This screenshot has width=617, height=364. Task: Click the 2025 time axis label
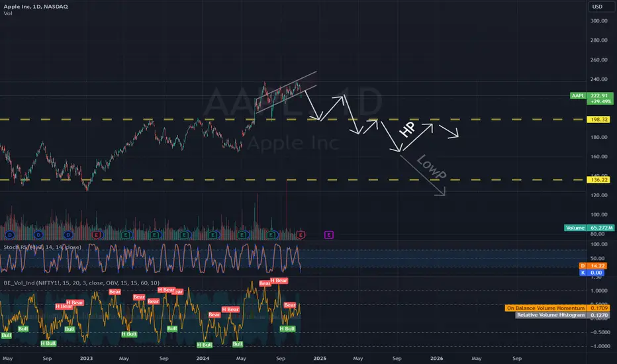tap(320, 359)
